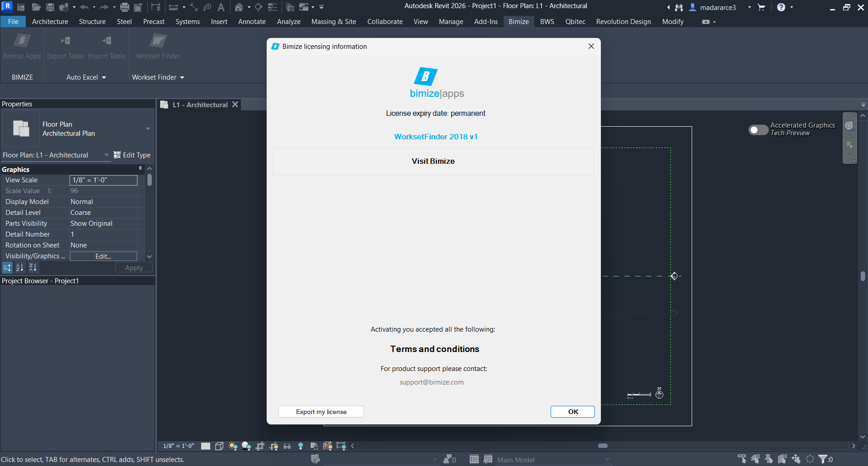
Task: Toggle the Accelerated Graphics Tech Preview switch
Action: click(x=758, y=130)
